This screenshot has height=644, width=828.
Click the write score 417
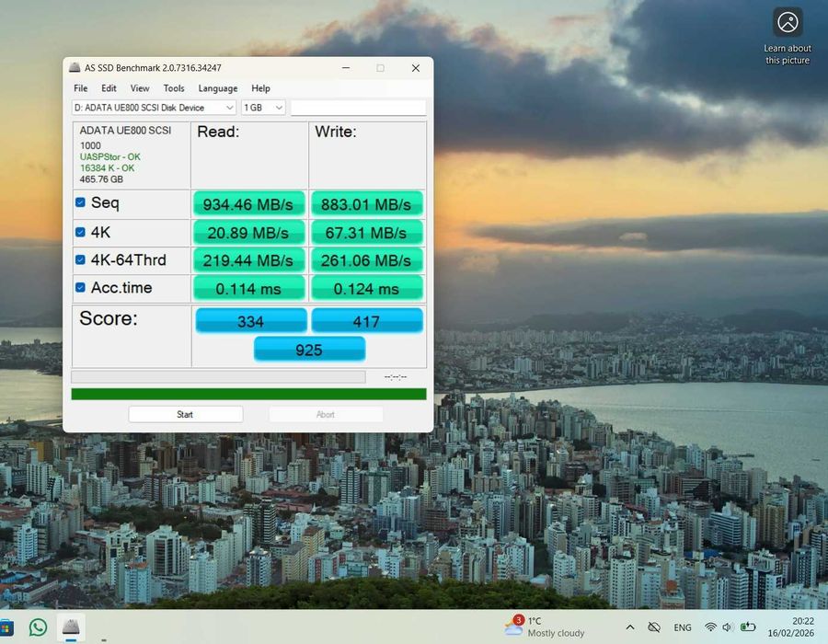(x=366, y=321)
